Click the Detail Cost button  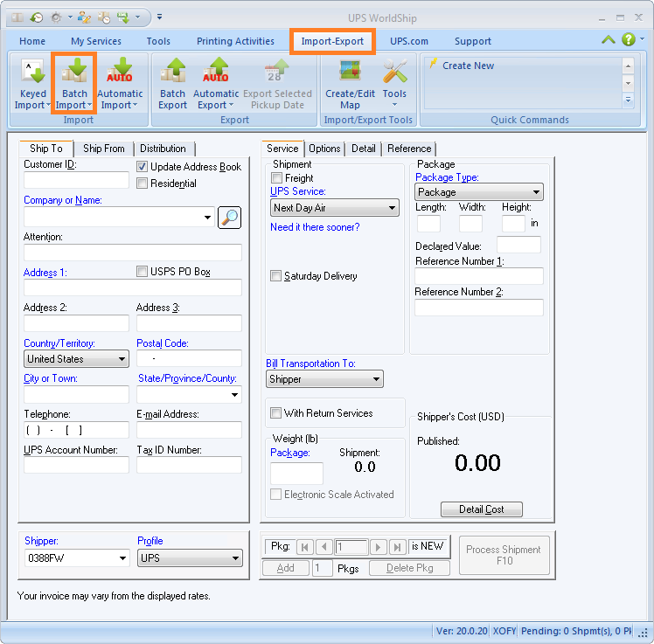[x=482, y=509]
